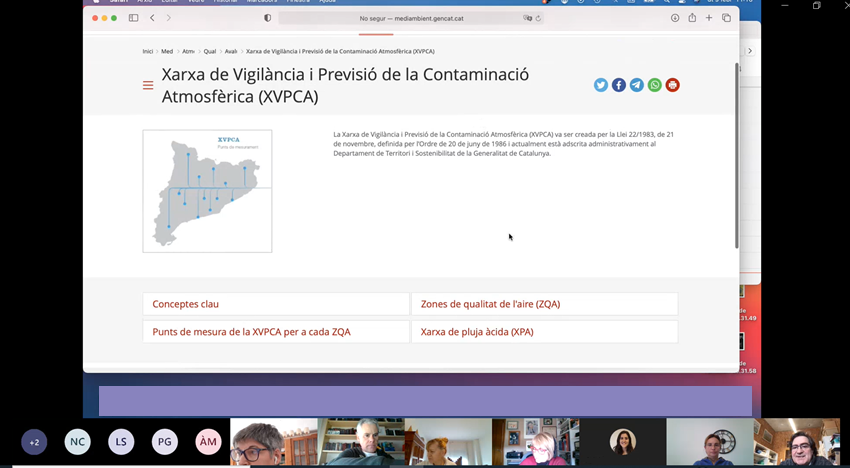Share the page on Facebook
Screen dimensions: 850x468
pos(619,85)
